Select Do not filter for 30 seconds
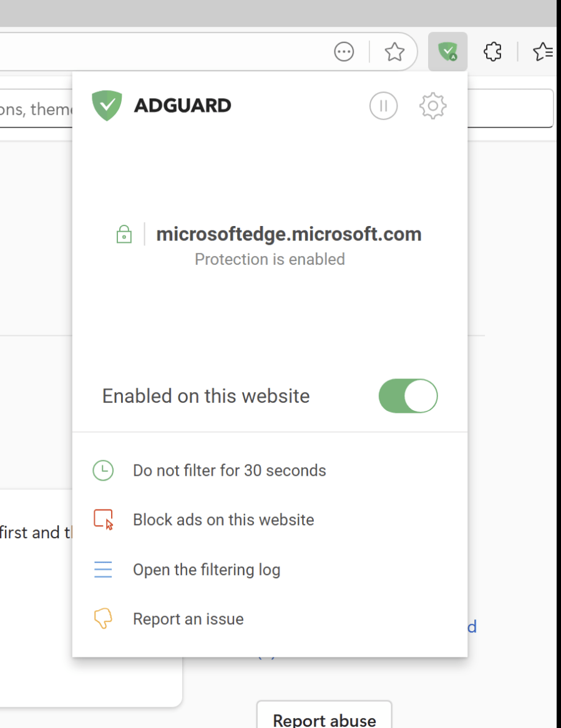Image resolution: width=561 pixels, height=728 pixels. (229, 470)
